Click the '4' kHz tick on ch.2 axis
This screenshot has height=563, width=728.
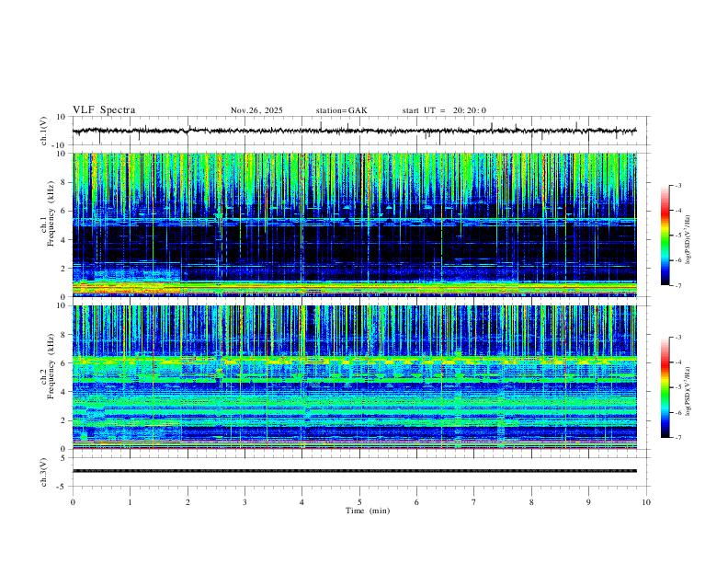pyautogui.click(x=65, y=392)
